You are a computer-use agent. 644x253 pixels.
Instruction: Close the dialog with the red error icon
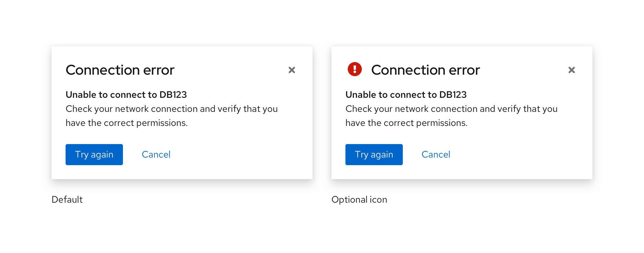572,70
